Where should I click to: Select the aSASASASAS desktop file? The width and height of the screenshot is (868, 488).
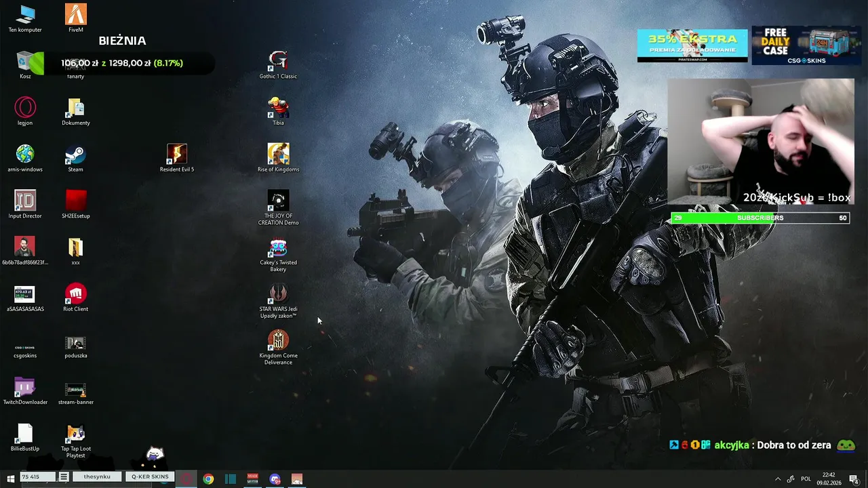click(x=25, y=298)
